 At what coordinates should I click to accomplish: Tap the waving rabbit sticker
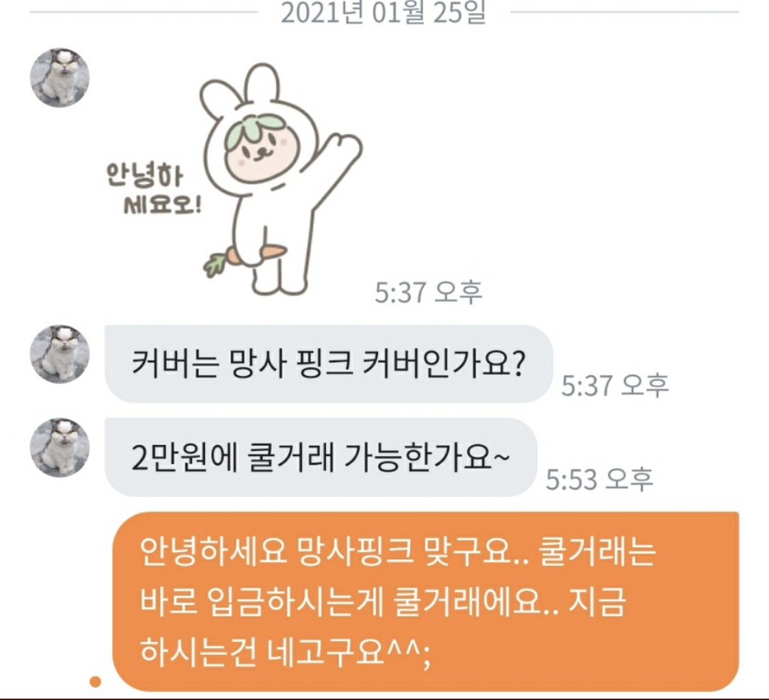(x=234, y=178)
